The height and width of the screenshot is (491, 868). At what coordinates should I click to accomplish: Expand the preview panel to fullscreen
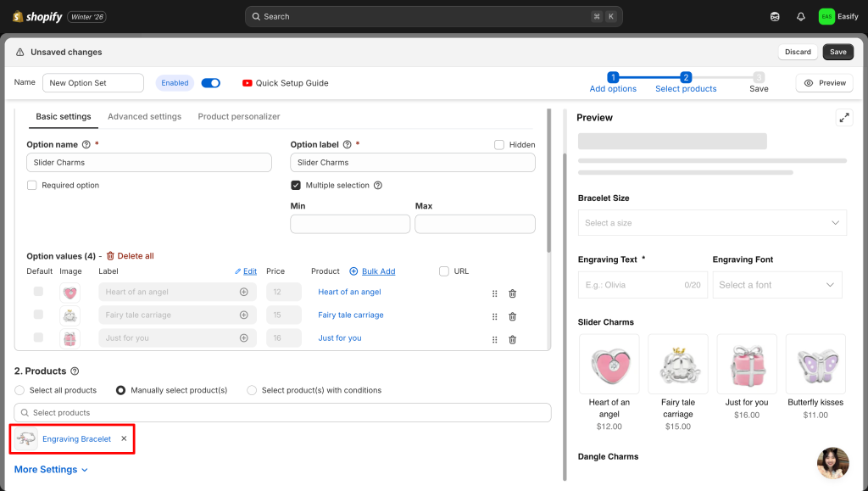click(843, 118)
